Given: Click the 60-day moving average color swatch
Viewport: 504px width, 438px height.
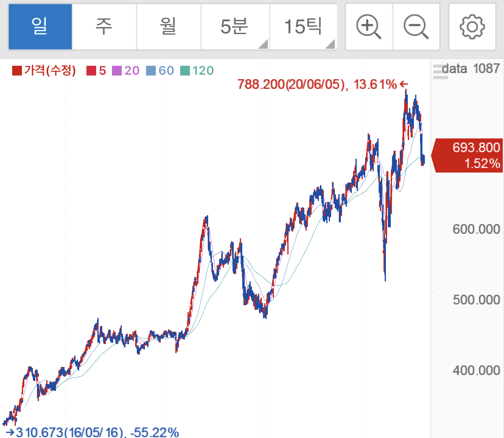Looking at the screenshot, I should pyautogui.click(x=151, y=71).
